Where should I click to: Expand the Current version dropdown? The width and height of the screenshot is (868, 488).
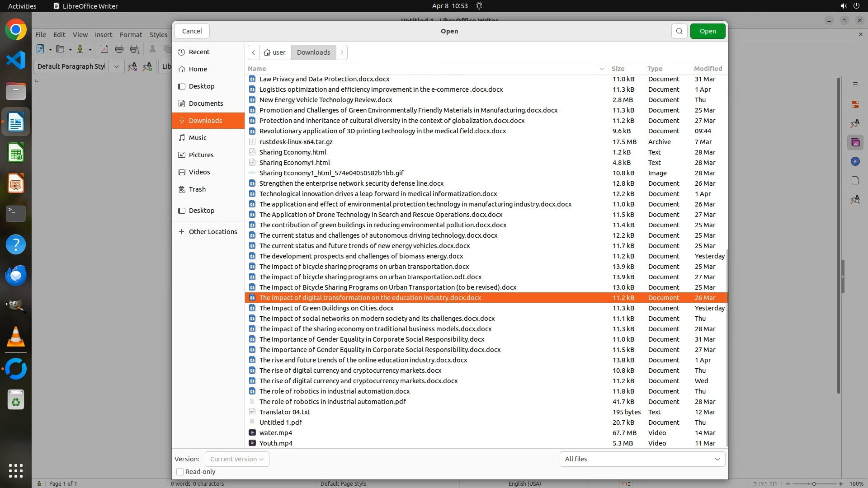(237, 459)
